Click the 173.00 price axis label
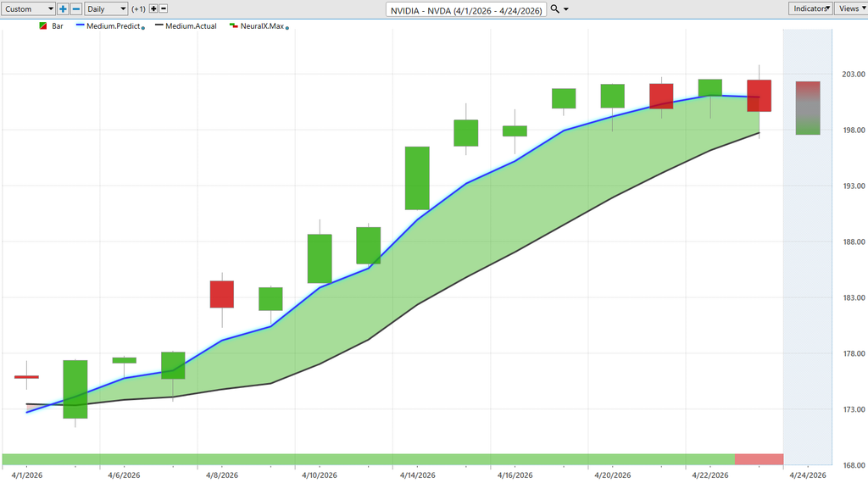Image resolution: width=868 pixels, height=483 pixels. point(854,409)
